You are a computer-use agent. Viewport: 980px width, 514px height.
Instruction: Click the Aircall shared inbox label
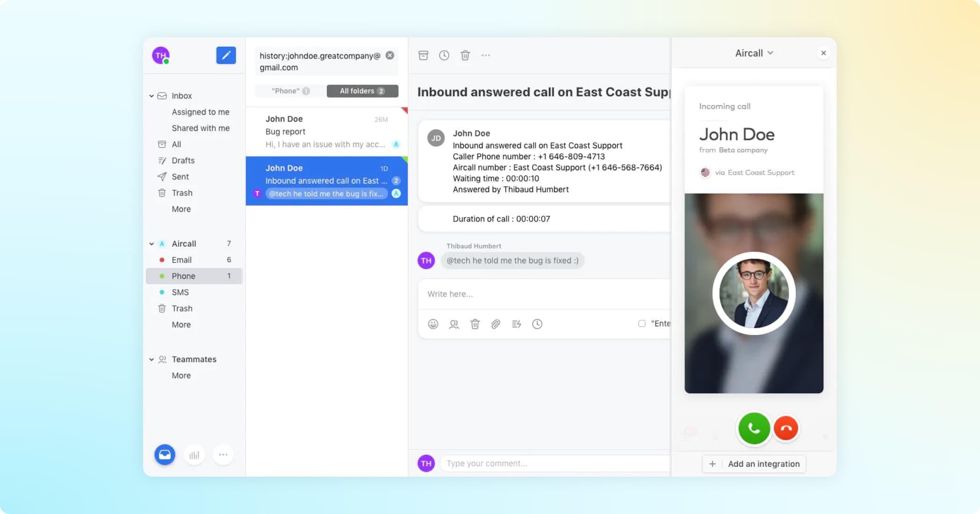click(x=184, y=243)
